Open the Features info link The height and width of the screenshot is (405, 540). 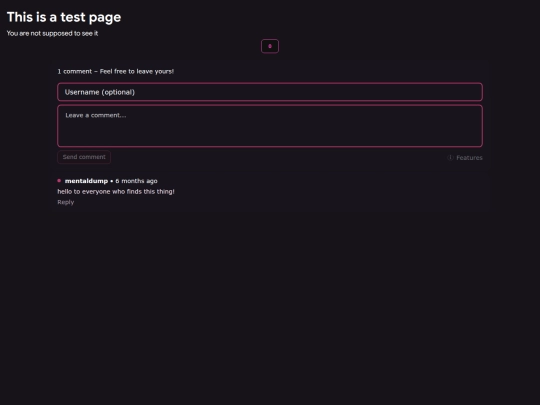465,158
